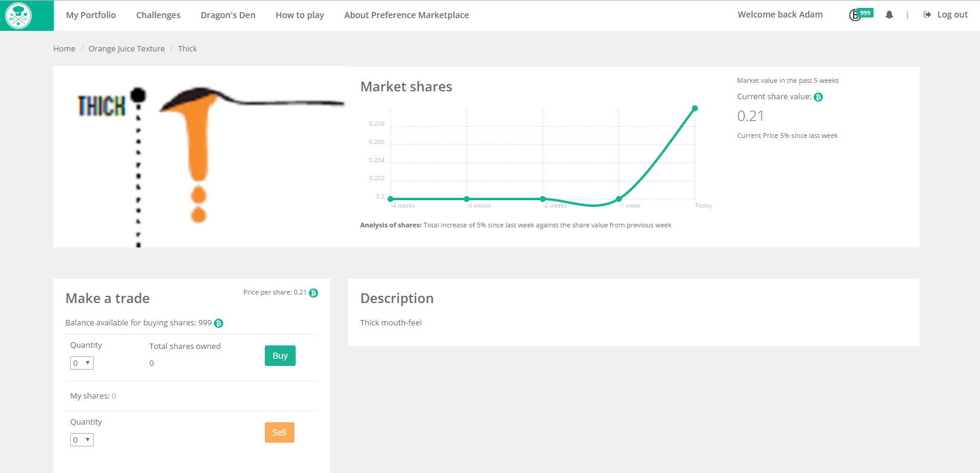The height and width of the screenshot is (473, 980).
Task: Navigate to Home via breadcrumb
Action: 64,49
